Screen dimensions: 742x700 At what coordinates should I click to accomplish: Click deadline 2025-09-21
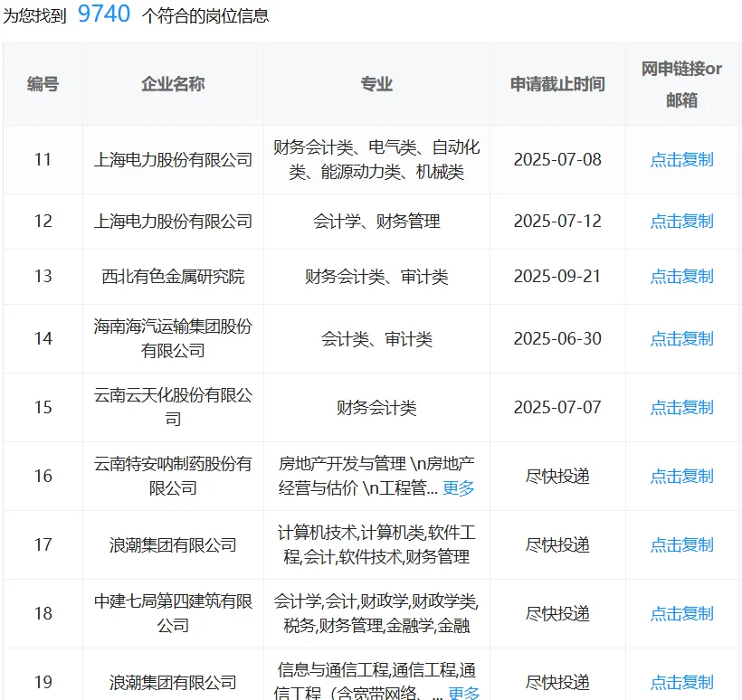click(557, 277)
